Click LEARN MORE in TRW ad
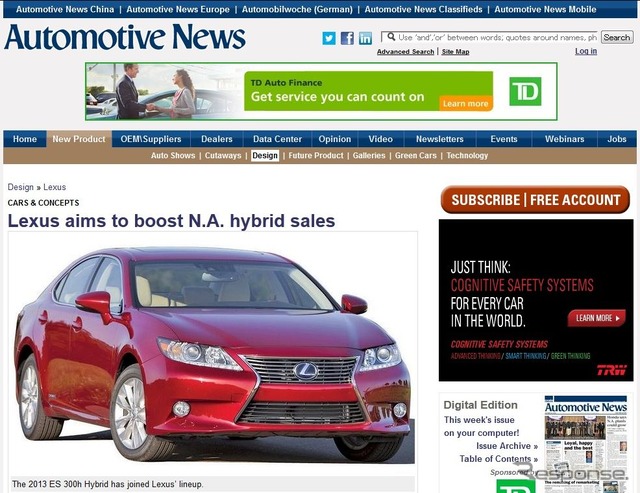This screenshot has height=493, width=640. 597,318
